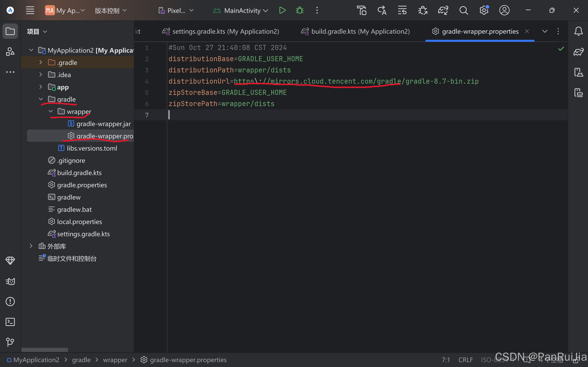The height and width of the screenshot is (367, 588).
Task: Open the Pixel device selector dropdown
Action: pyautogui.click(x=176, y=10)
